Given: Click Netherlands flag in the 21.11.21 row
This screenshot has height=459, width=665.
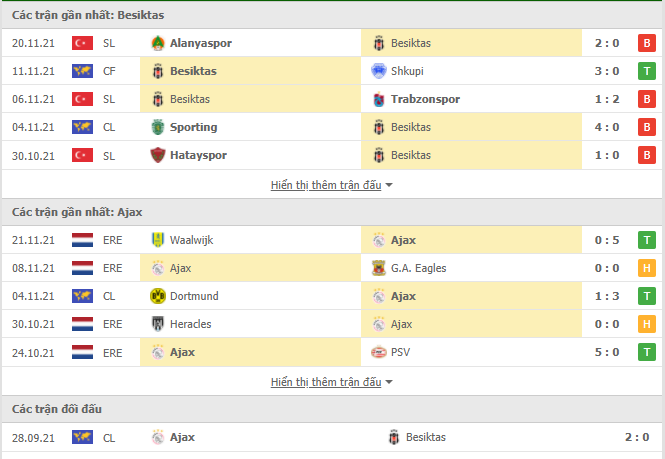Looking at the screenshot, I should (x=82, y=240).
